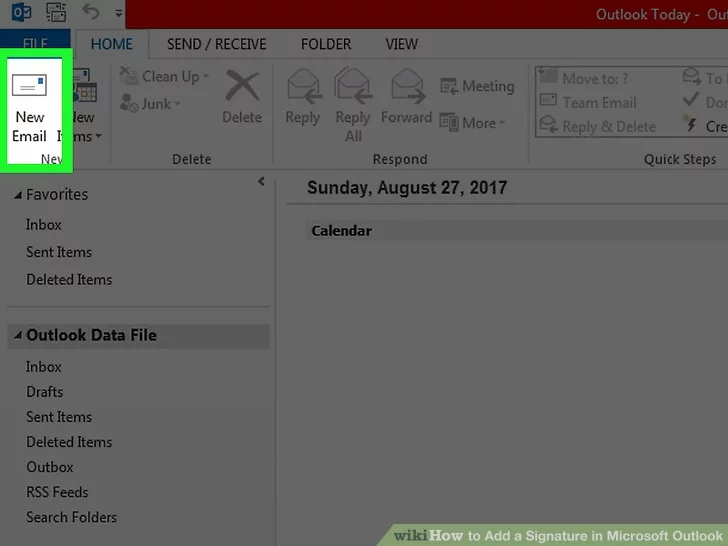
Task: Click the Reply envelope icon
Action: pos(303,86)
